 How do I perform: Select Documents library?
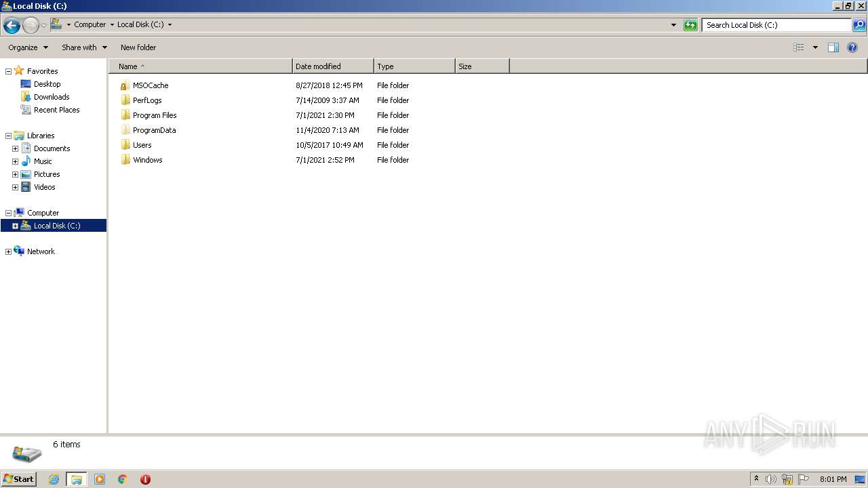[52, 148]
